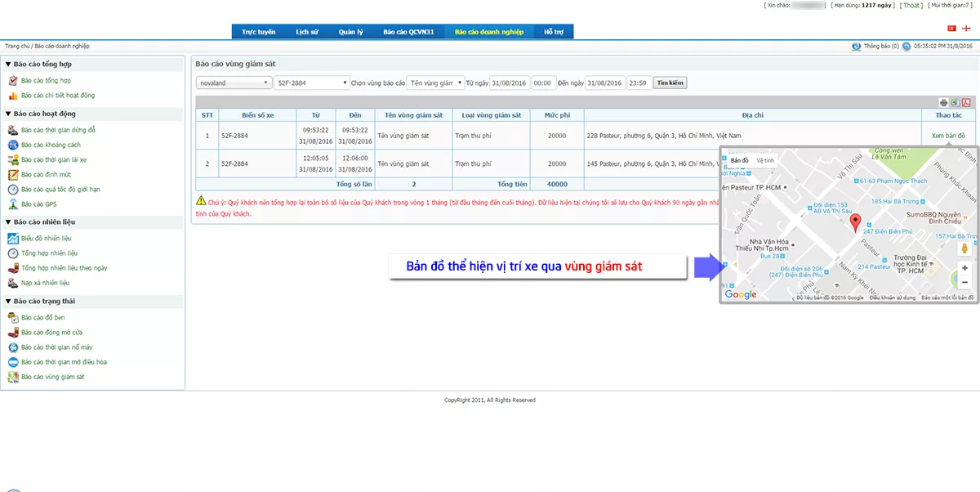This screenshot has width=980, height=492.
Task: Click the red location marker on map
Action: tap(855, 223)
